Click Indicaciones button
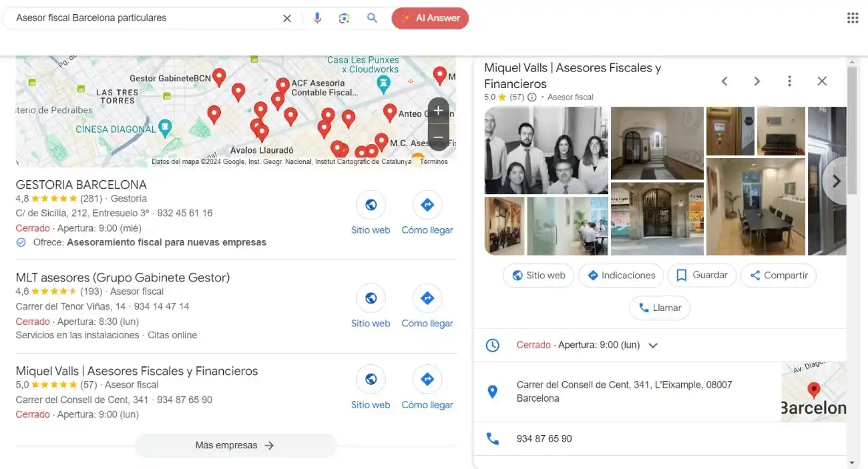This screenshot has height=469, width=868. point(621,276)
